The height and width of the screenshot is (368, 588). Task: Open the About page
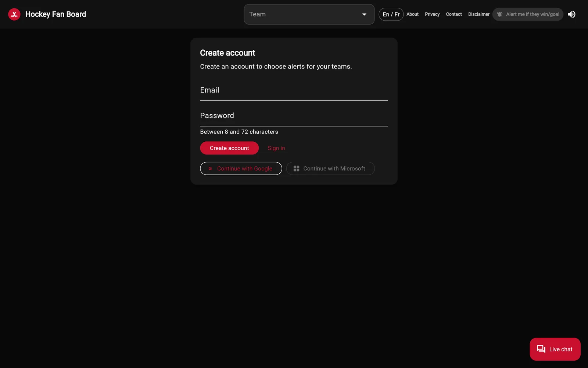pyautogui.click(x=412, y=14)
